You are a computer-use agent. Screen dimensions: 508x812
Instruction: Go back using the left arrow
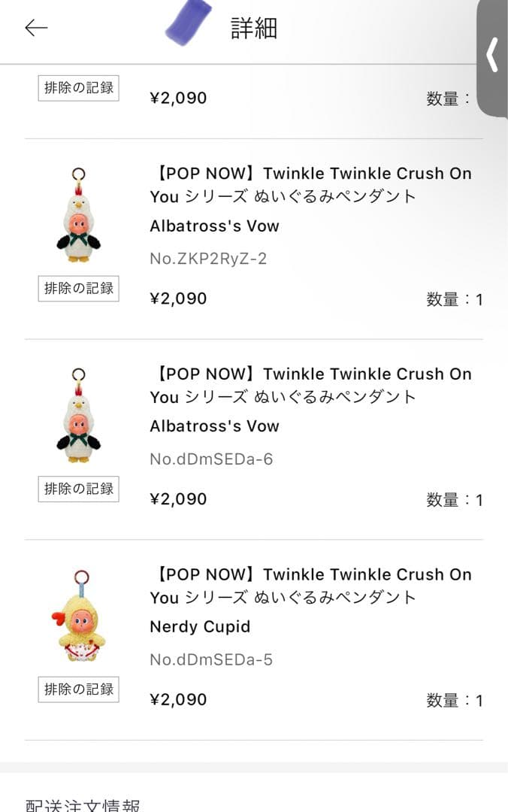(x=36, y=28)
